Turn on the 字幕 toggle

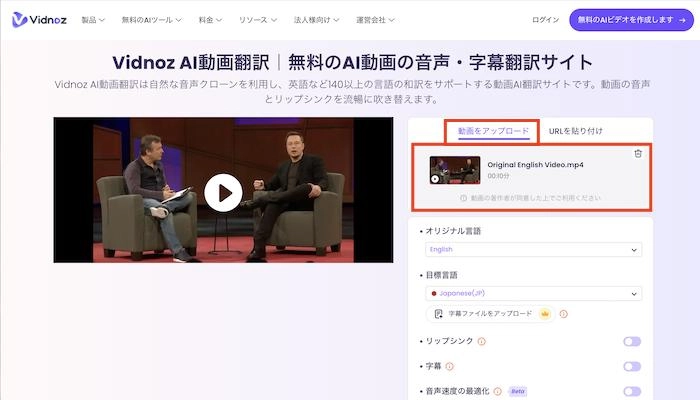click(x=631, y=367)
